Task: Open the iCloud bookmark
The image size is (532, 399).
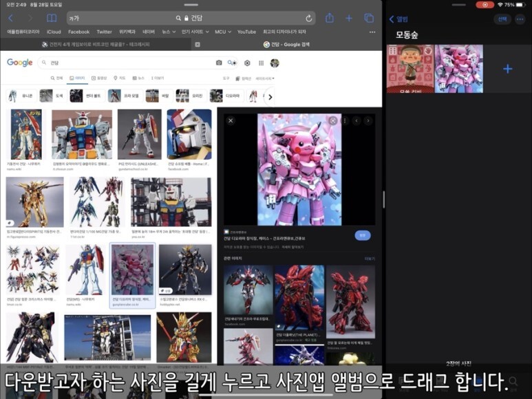Action: (54, 32)
